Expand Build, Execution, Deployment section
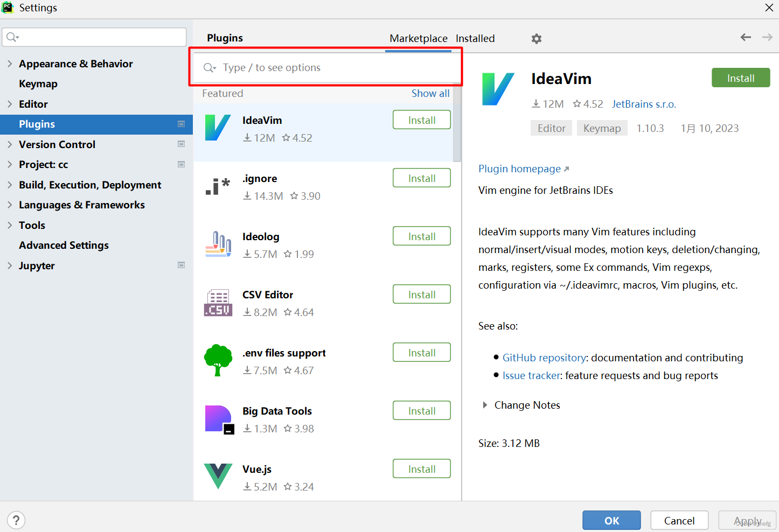Screen dimensions: 779x532 (10, 185)
